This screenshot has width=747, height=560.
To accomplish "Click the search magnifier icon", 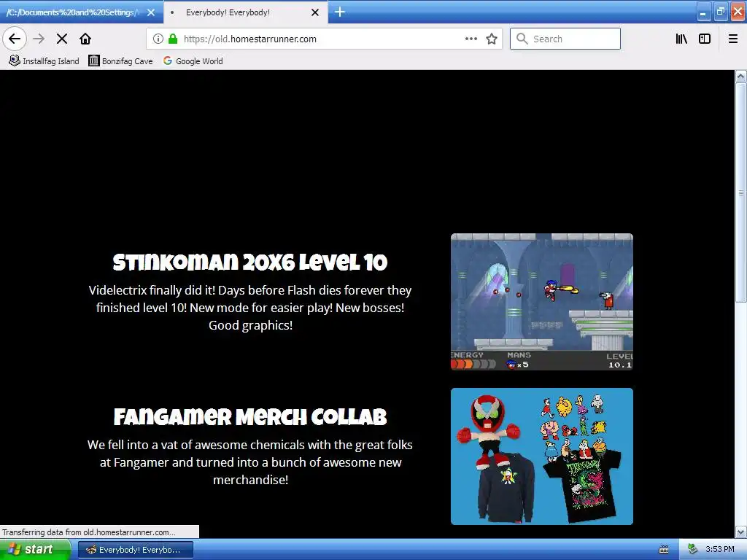I will (522, 39).
